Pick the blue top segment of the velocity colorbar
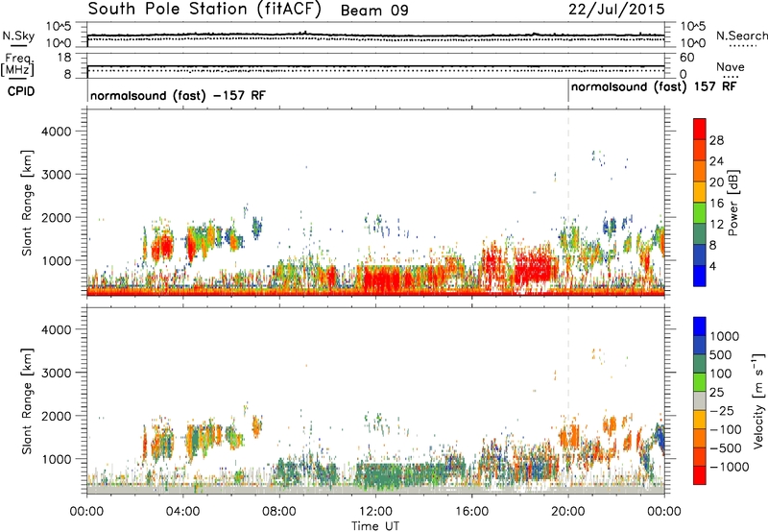The height and width of the screenshot is (532, 768). click(x=700, y=326)
